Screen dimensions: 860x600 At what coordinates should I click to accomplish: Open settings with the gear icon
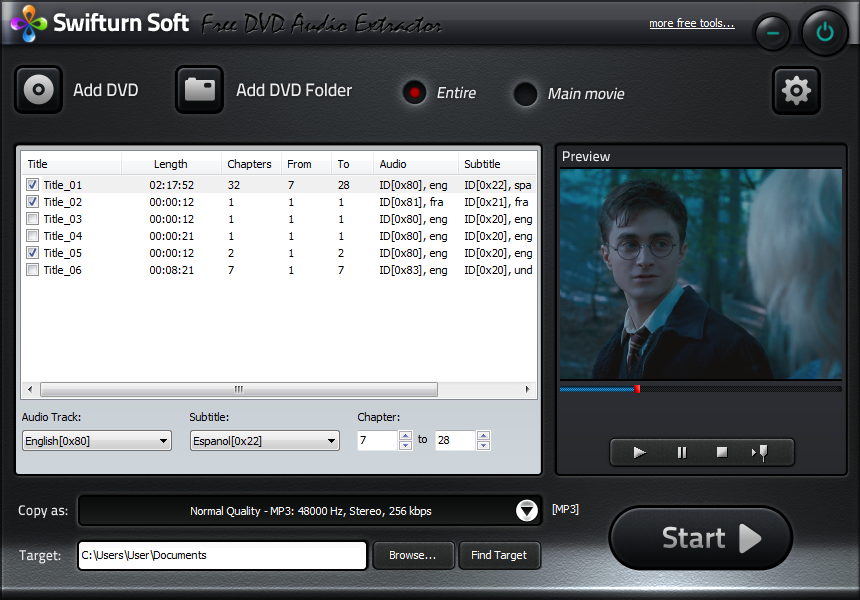(796, 90)
